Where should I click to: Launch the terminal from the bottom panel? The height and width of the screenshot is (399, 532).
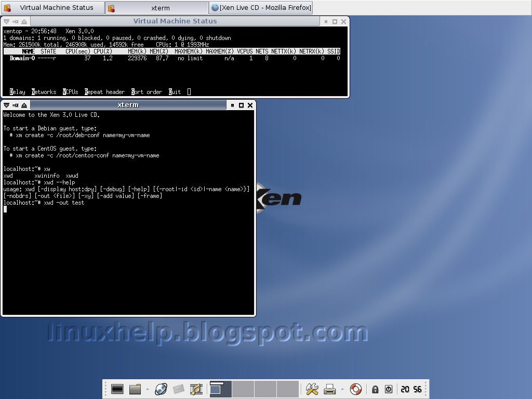pyautogui.click(x=117, y=389)
